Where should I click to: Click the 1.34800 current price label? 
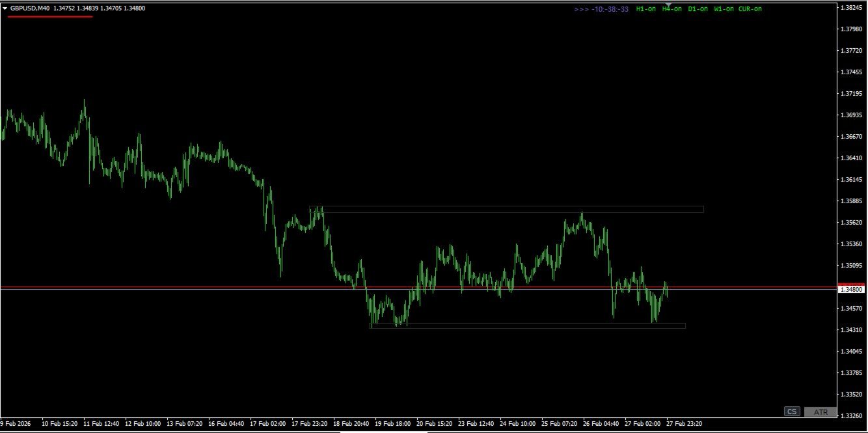click(x=851, y=289)
